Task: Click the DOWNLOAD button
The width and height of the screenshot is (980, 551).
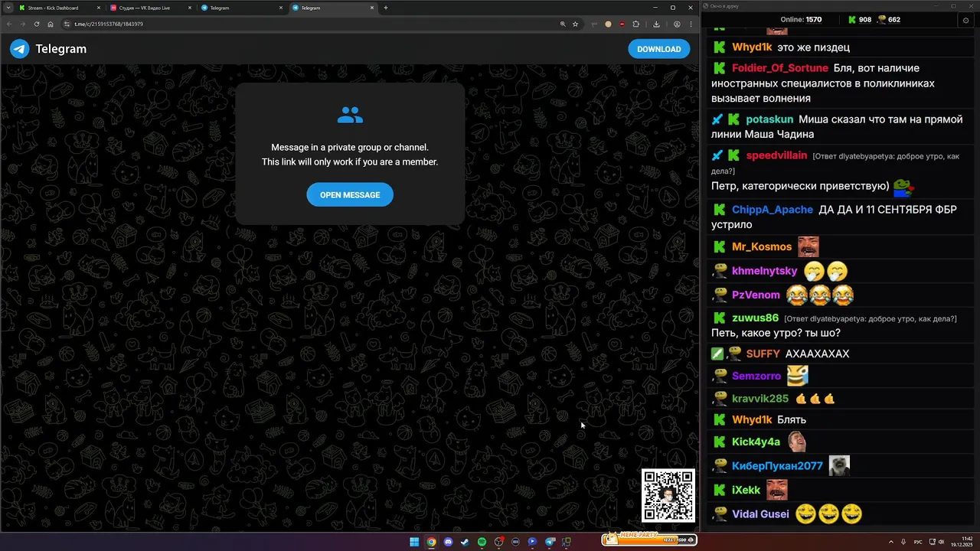Action: tap(658, 49)
